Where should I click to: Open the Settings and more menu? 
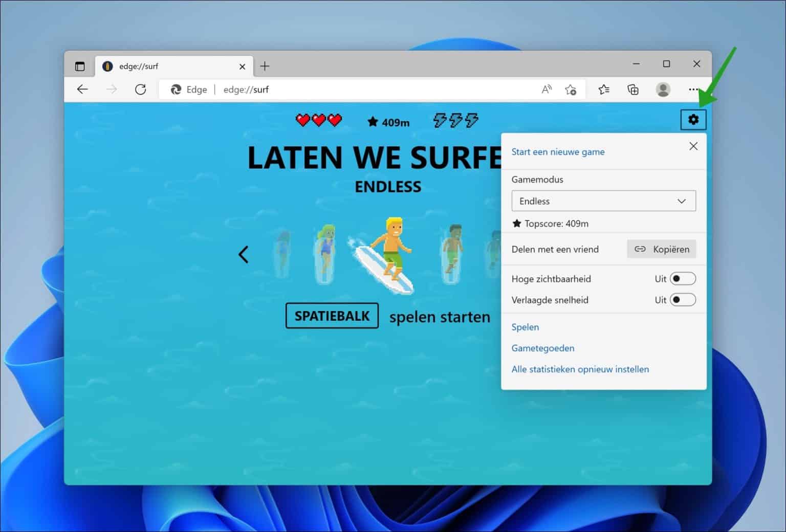click(x=692, y=89)
